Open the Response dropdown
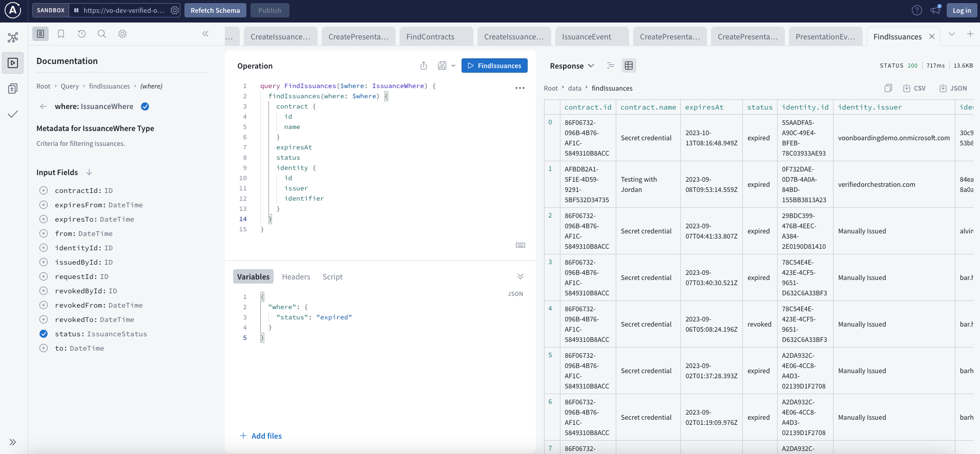Image resolution: width=980 pixels, height=454 pixels. 572,66
